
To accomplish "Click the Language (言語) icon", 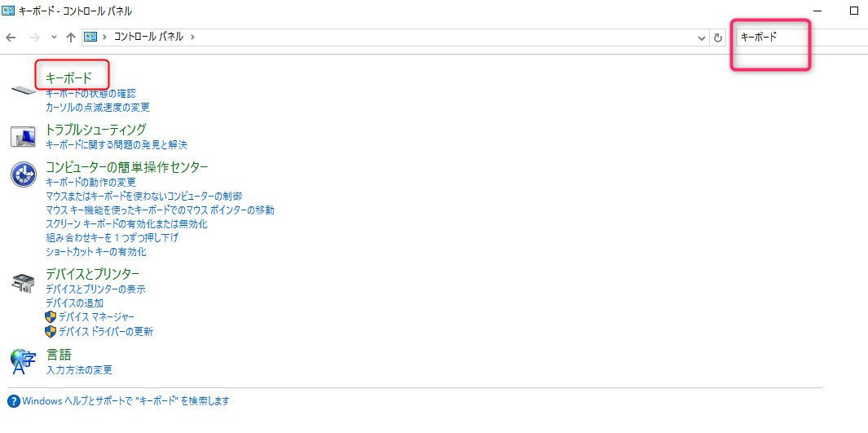I will click(23, 361).
